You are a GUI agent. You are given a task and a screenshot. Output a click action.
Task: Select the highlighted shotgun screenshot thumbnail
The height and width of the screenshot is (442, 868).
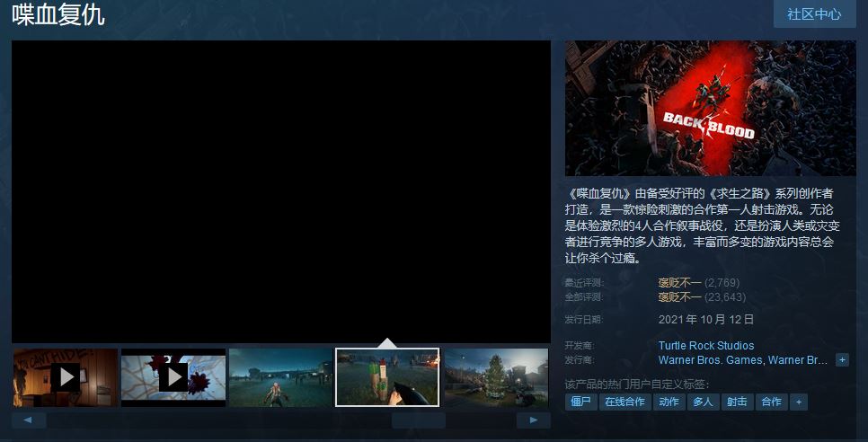[x=387, y=377]
